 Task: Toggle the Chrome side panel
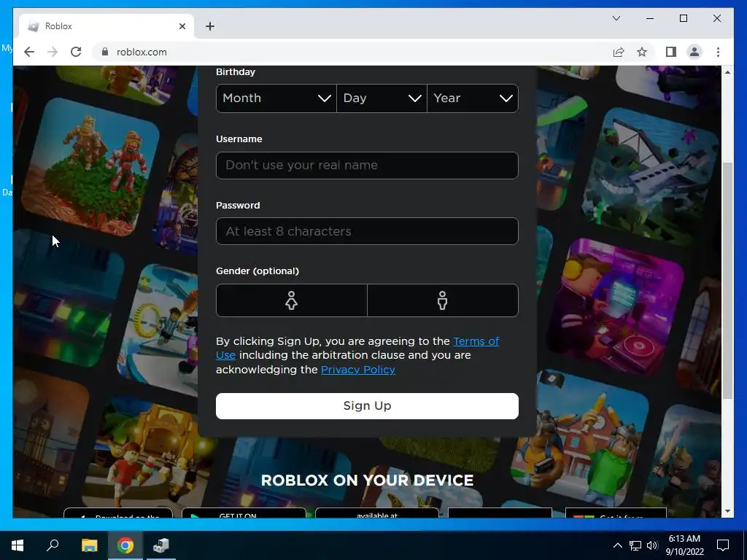tap(671, 52)
